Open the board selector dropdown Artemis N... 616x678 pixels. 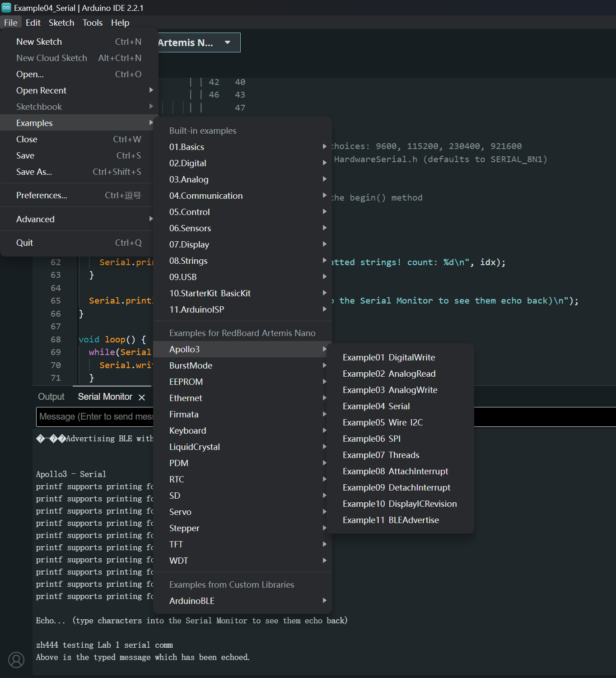pos(199,42)
